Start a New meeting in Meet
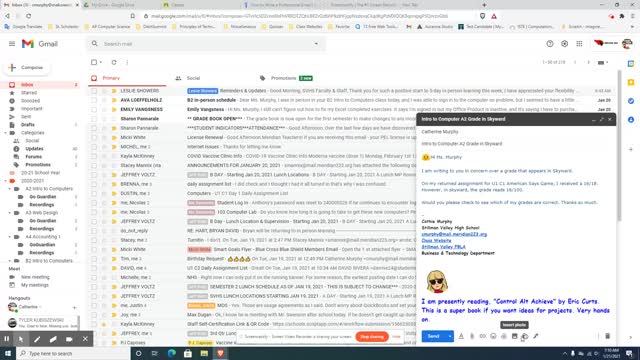 click(35, 277)
